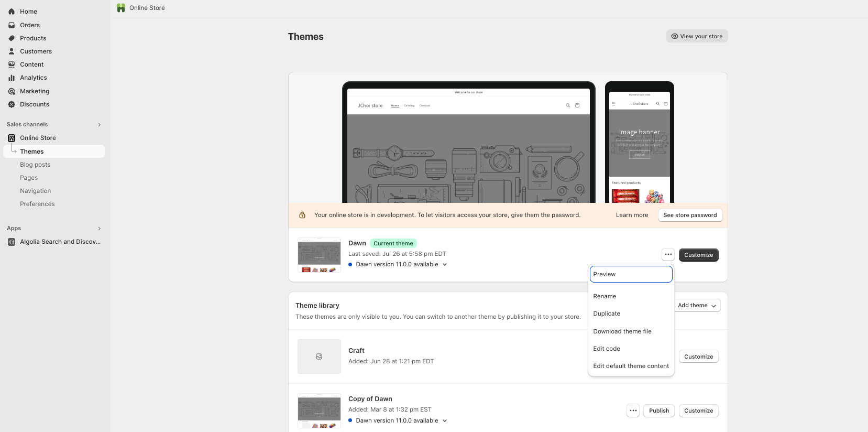This screenshot has height=432, width=868.
Task: Expand the Sales channels section chevron
Action: tap(99, 125)
